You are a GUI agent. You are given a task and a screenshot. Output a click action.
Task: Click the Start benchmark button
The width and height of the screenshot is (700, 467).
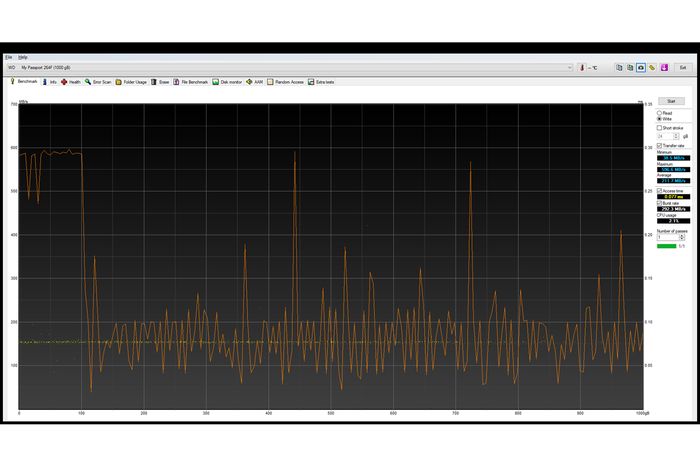pyautogui.click(x=671, y=101)
